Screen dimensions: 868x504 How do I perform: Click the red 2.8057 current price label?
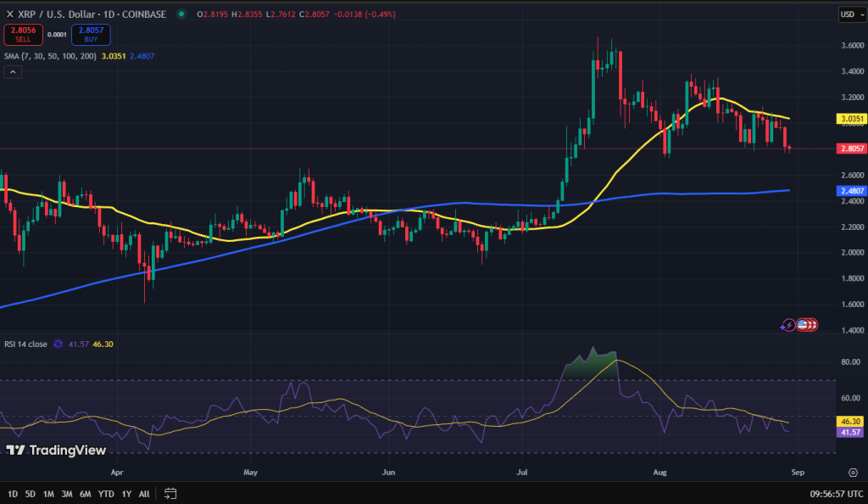pos(851,148)
